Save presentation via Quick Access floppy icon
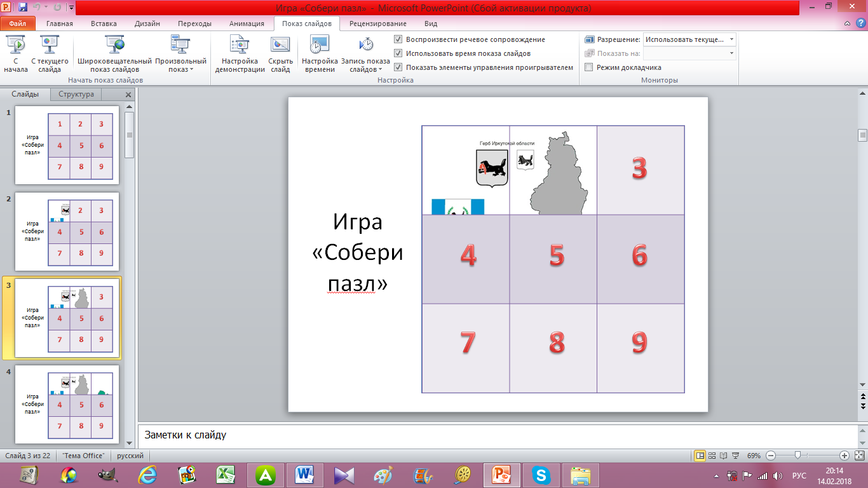 coord(23,8)
